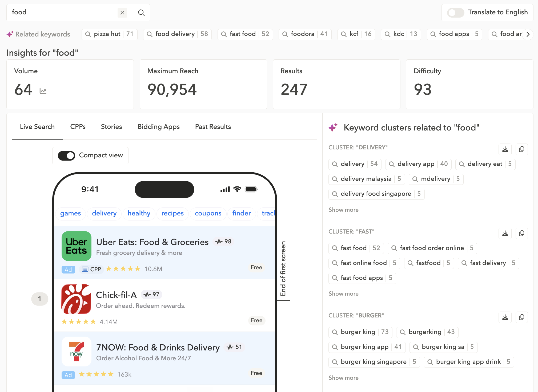Click the search magnifier button
Screen dimensions: 538x392
(x=141, y=13)
